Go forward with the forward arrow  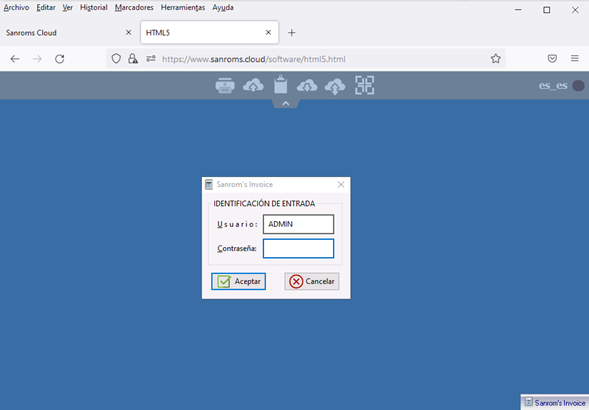click(x=37, y=59)
